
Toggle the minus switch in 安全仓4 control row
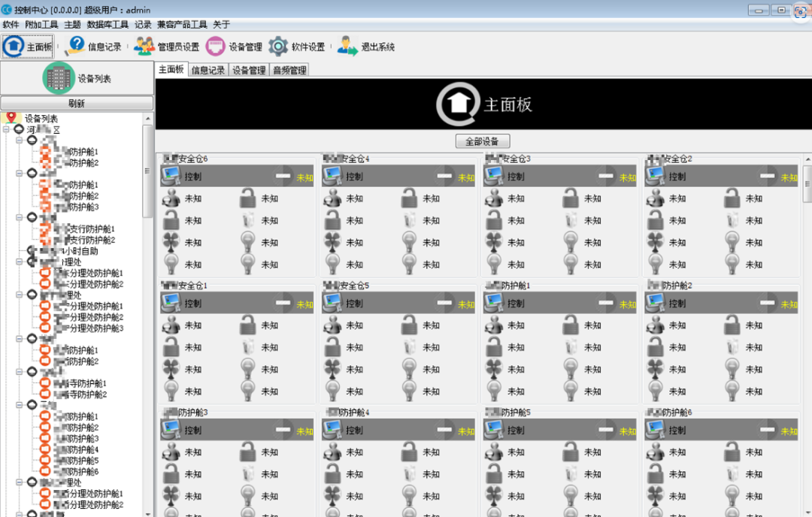(x=444, y=176)
